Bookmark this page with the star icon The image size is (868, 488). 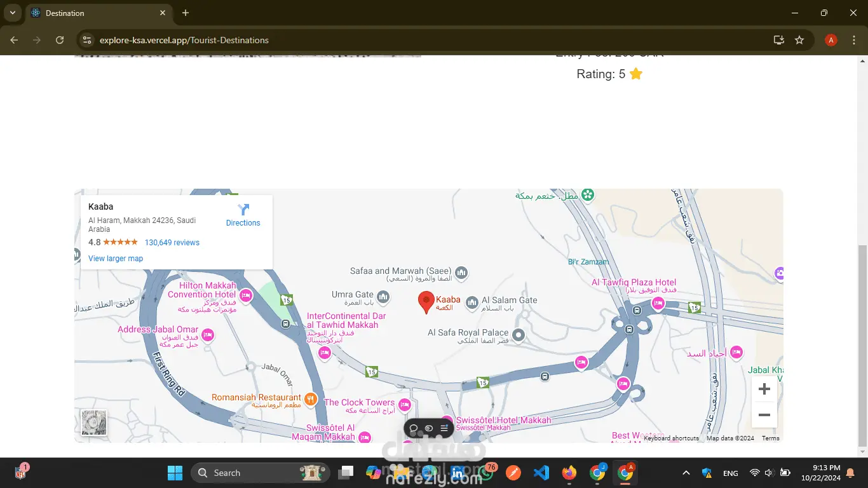pyautogui.click(x=799, y=40)
